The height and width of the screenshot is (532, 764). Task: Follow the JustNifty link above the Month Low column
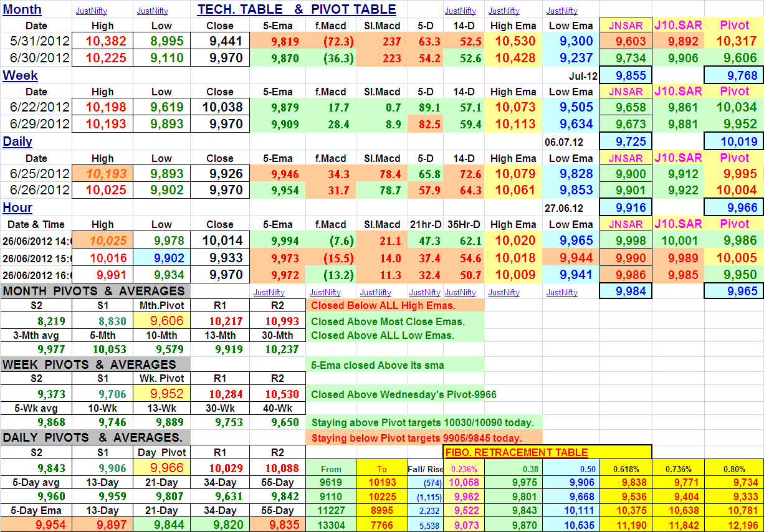[152, 11]
